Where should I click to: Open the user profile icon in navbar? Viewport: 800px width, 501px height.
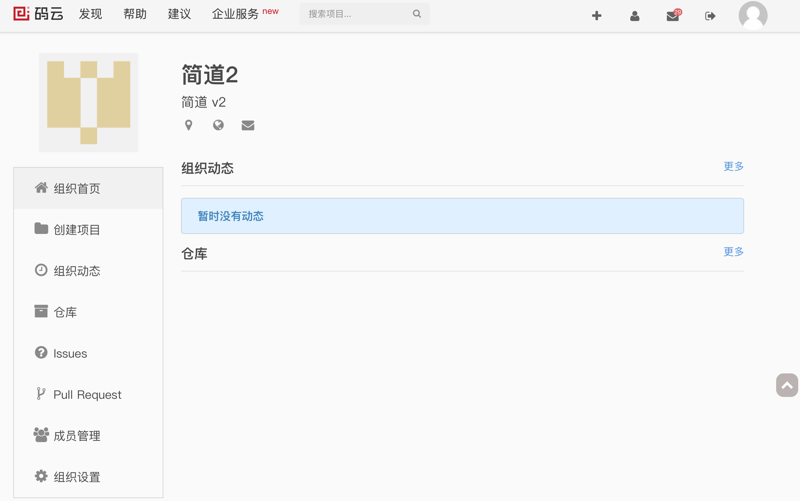click(635, 16)
